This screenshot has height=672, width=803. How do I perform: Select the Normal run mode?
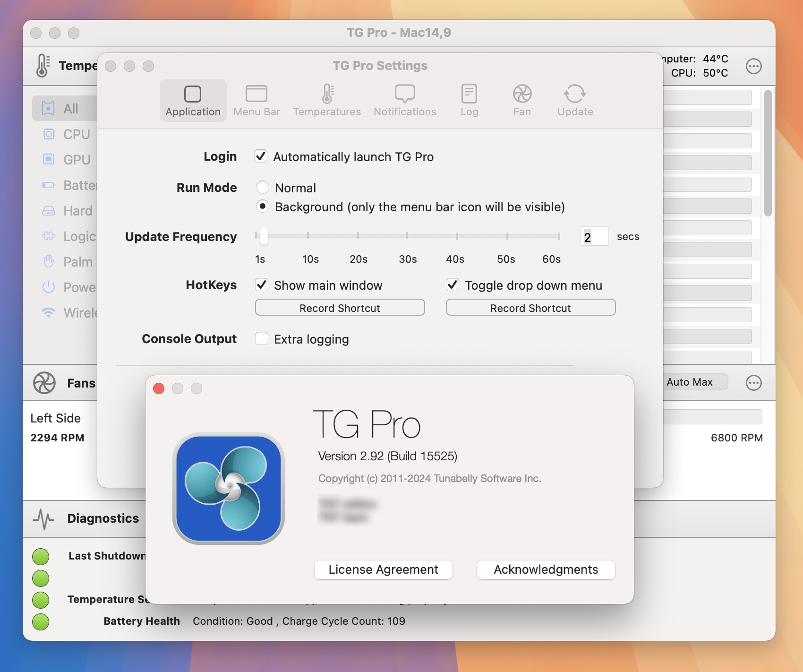[x=263, y=188]
